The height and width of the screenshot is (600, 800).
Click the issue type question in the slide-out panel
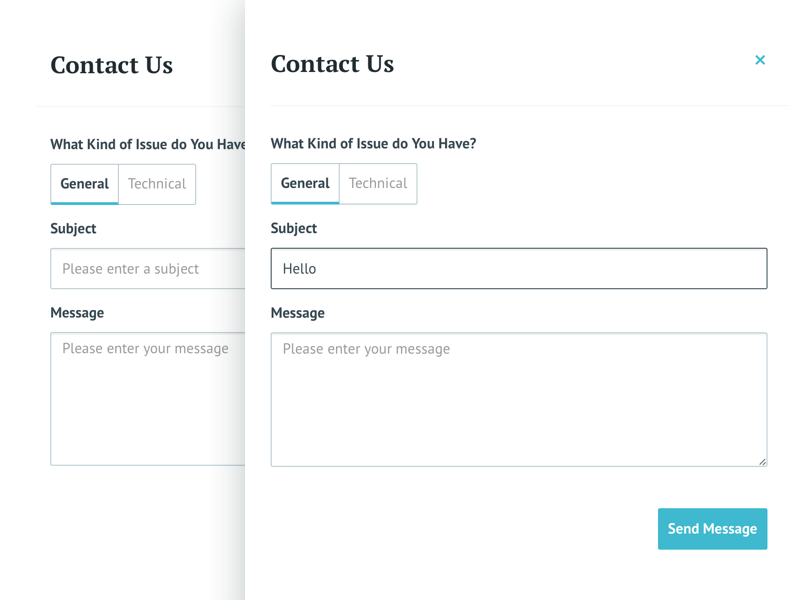click(x=373, y=144)
